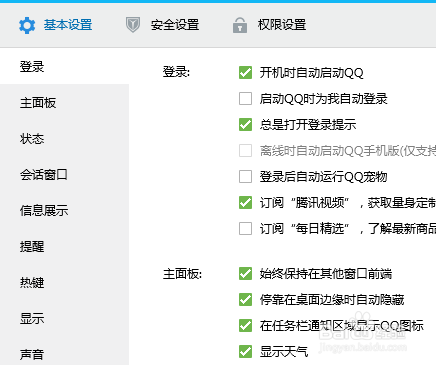436x365 pixels.
Task: Click the gear icon for 基本设置
Action: coord(27,25)
